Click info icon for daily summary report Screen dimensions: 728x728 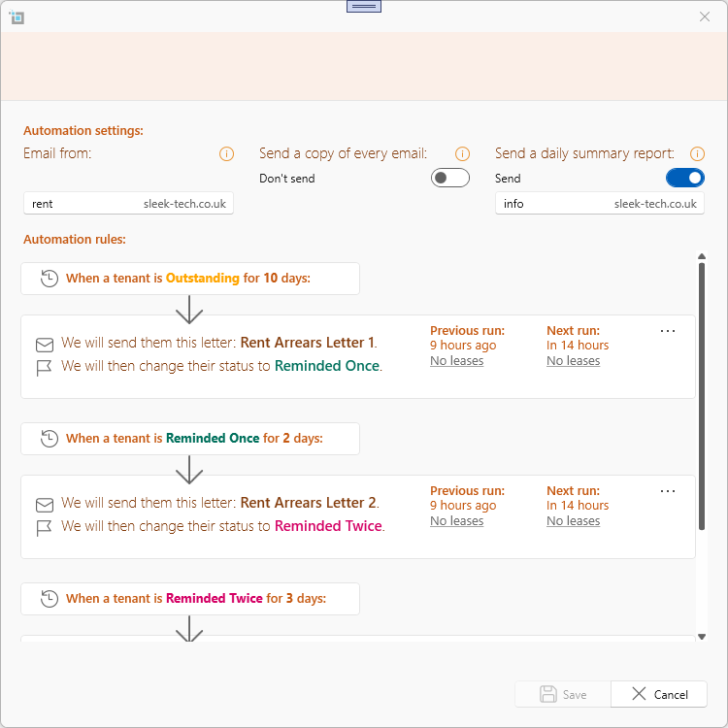(x=697, y=153)
